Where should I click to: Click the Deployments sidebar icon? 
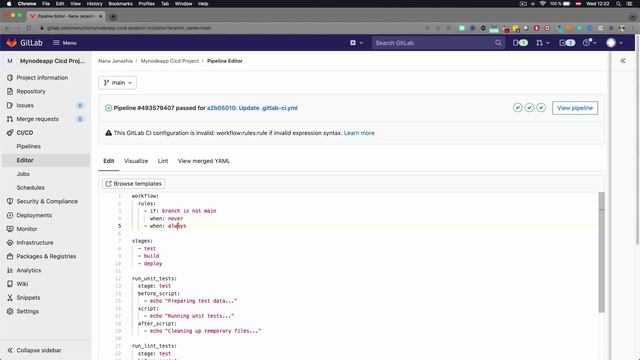10,215
